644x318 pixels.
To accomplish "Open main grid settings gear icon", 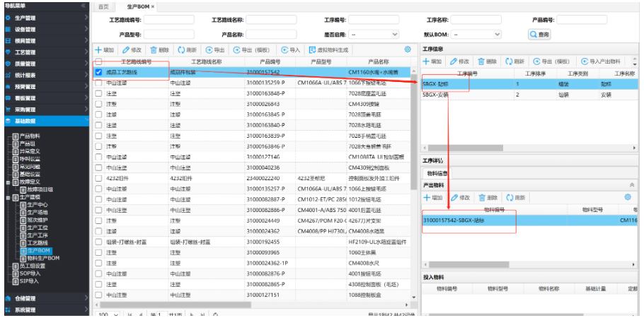I will click(x=408, y=49).
